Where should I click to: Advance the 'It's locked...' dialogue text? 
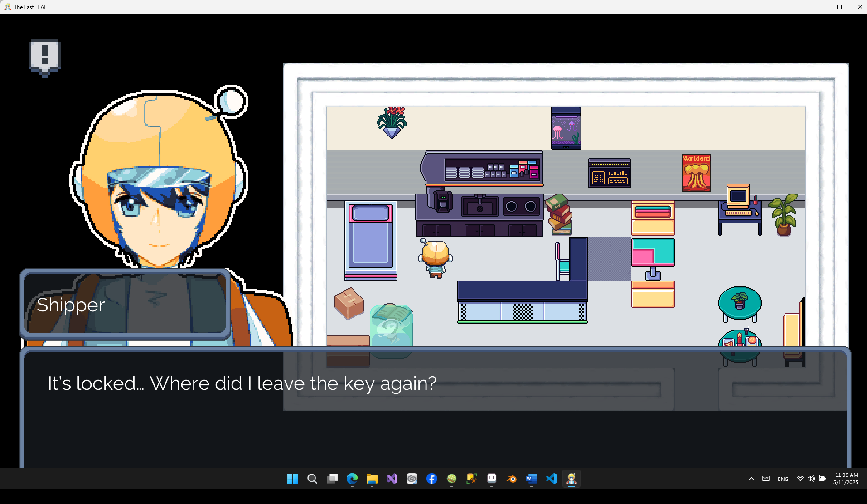click(x=242, y=383)
